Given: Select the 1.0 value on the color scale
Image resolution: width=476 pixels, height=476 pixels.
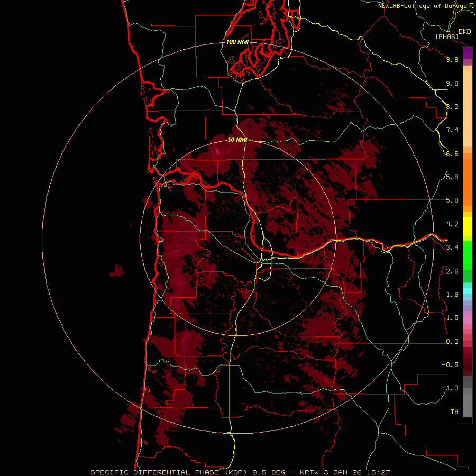Looking at the screenshot, I should pos(452,318).
